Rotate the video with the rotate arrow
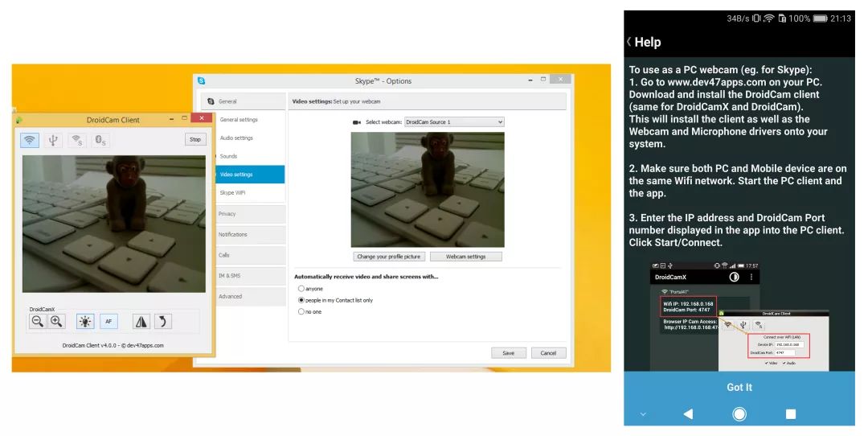The width and height of the screenshot is (868, 436). pos(162,321)
